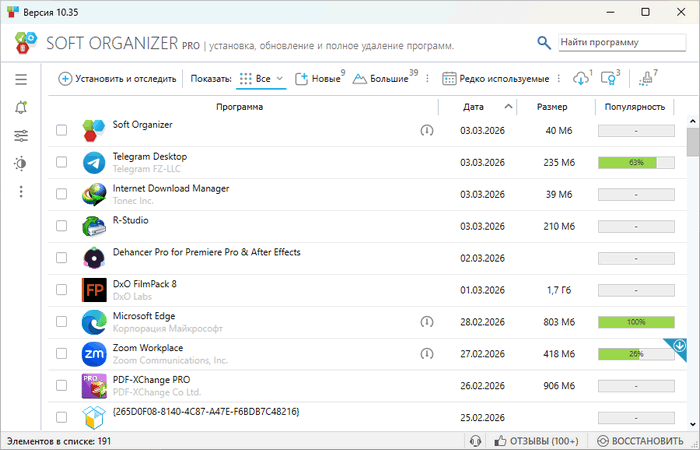Click the cloud download updates icon
Viewport: 700px width, 450px height.
[580, 79]
